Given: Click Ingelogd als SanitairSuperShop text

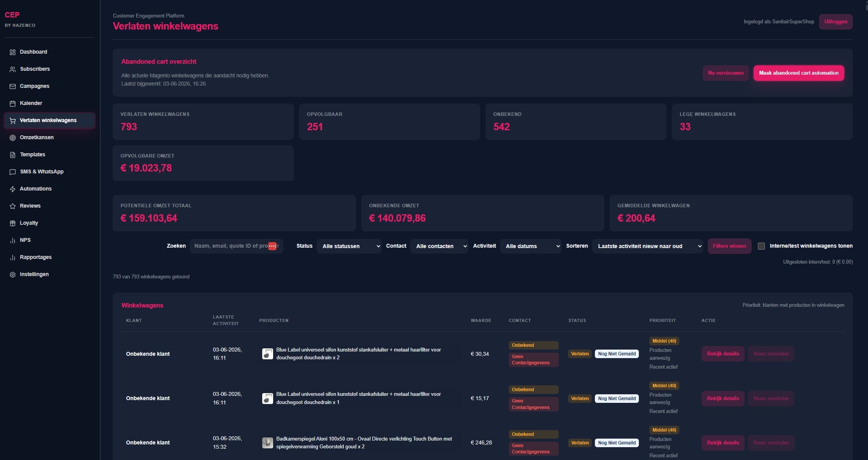Looking at the screenshot, I should pyautogui.click(x=779, y=22).
